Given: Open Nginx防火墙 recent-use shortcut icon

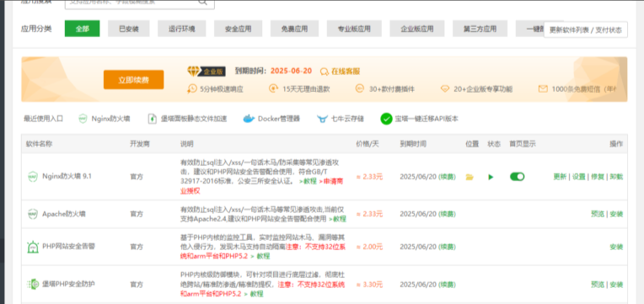Looking at the screenshot, I should (83, 119).
